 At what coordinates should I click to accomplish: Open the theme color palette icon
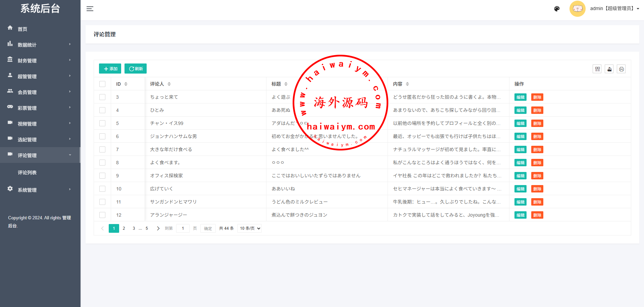[557, 9]
